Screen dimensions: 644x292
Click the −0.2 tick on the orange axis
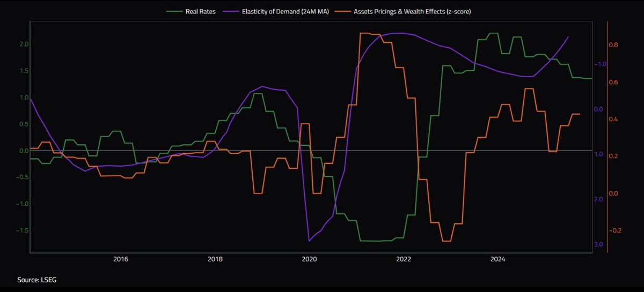click(616, 230)
